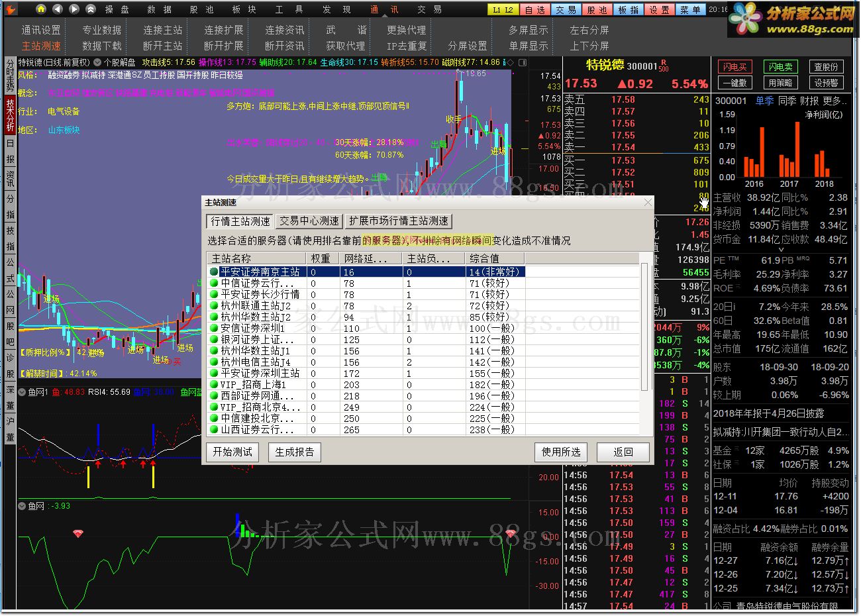Click 主站测速 in ribbon
Viewport: 861px width, 616px height.
coord(41,46)
